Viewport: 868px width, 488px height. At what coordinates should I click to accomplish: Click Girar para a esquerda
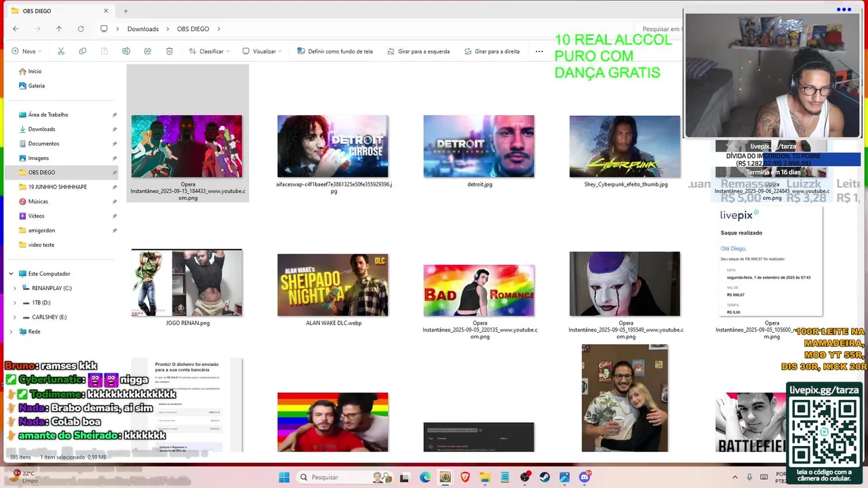[418, 51]
